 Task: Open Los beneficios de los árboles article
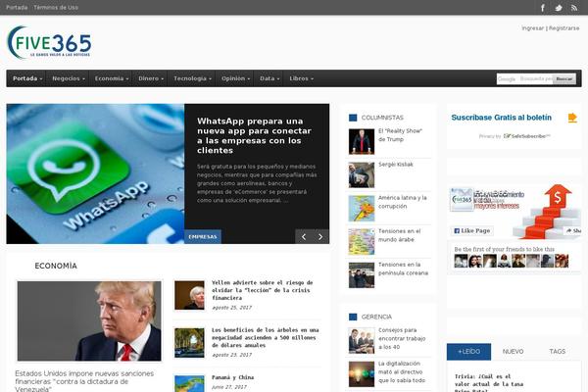pyautogui.click(x=265, y=337)
